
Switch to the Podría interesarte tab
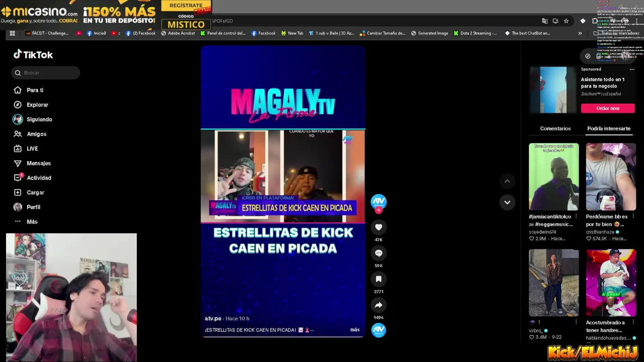point(609,129)
